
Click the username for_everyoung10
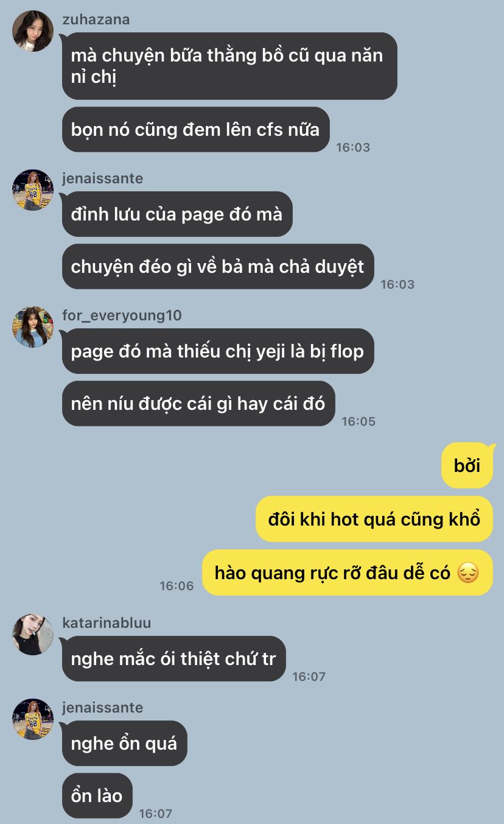(122, 315)
